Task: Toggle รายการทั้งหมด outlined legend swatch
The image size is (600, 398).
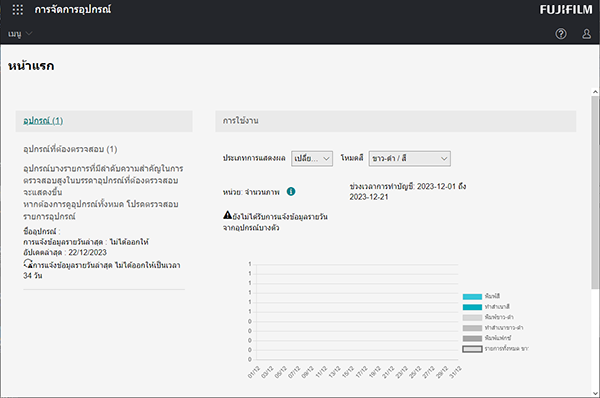Action: (472, 349)
